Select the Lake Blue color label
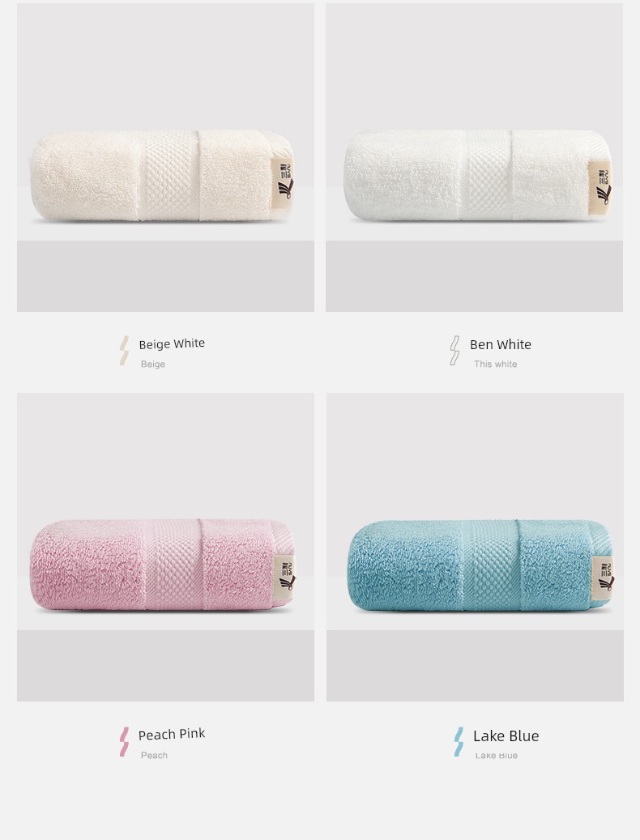The height and width of the screenshot is (840, 640). (506, 736)
